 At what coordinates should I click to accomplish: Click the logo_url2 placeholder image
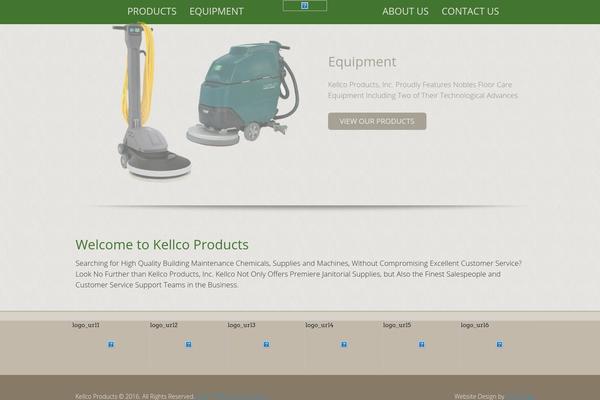[188, 344]
